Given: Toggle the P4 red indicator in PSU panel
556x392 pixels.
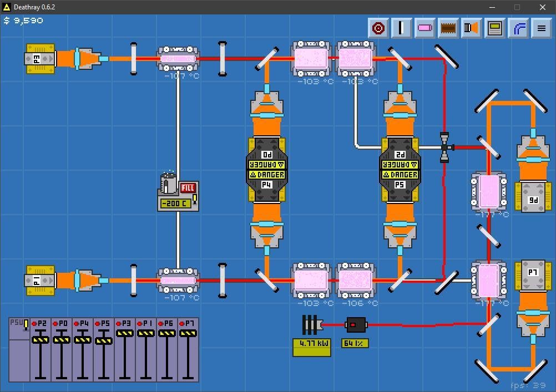Looking at the screenshot, I should (x=77, y=323).
